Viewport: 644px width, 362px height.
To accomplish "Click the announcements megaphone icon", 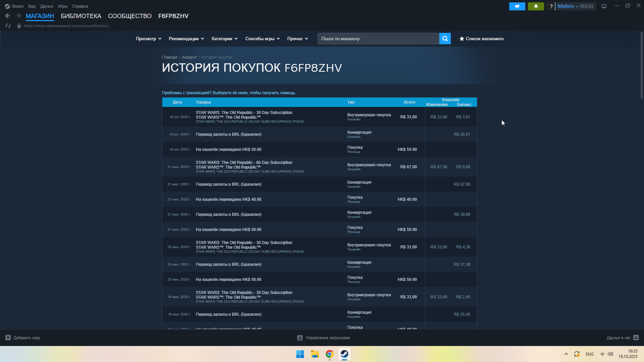I will pos(517,6).
